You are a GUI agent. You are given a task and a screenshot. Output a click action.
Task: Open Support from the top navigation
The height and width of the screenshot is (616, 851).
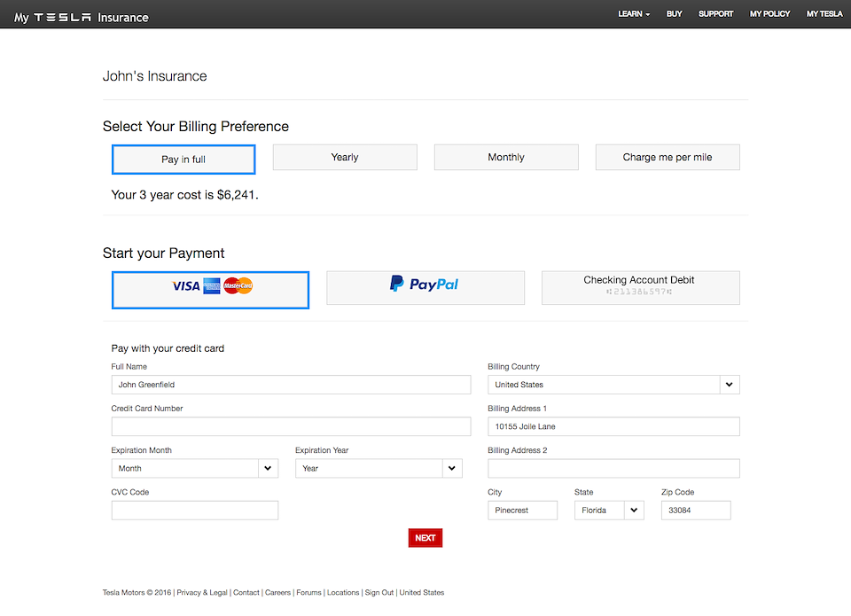pyautogui.click(x=715, y=14)
